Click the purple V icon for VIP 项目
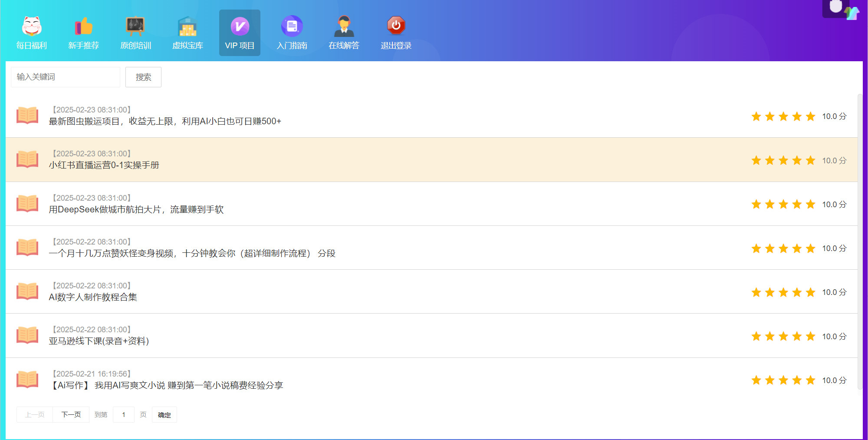This screenshot has width=868, height=440. (x=240, y=26)
